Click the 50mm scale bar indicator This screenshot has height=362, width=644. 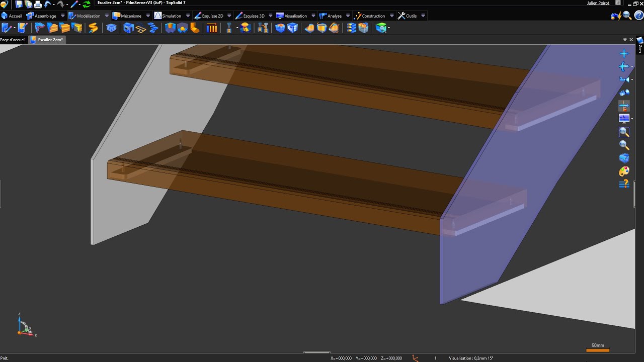[x=598, y=347]
